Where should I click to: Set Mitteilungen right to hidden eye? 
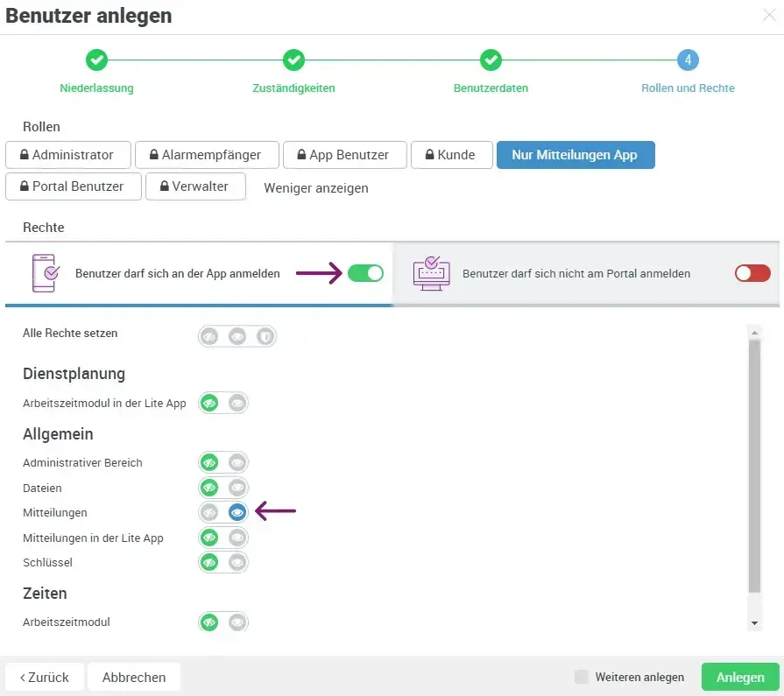coord(209,513)
